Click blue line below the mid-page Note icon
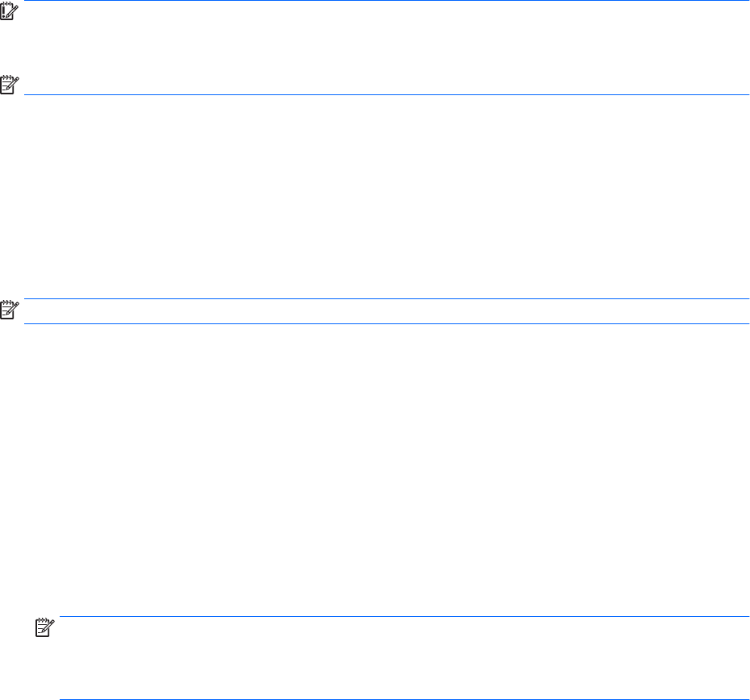The height and width of the screenshot is (700, 750). [375, 323]
